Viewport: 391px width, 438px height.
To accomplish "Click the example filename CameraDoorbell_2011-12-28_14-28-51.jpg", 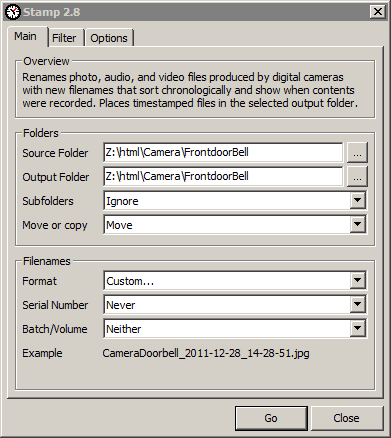I will click(206, 353).
